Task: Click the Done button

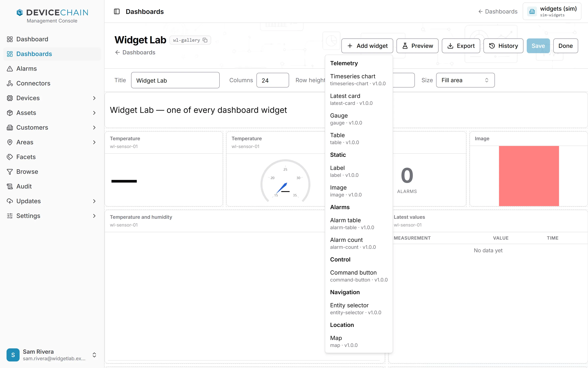Action: click(x=565, y=46)
